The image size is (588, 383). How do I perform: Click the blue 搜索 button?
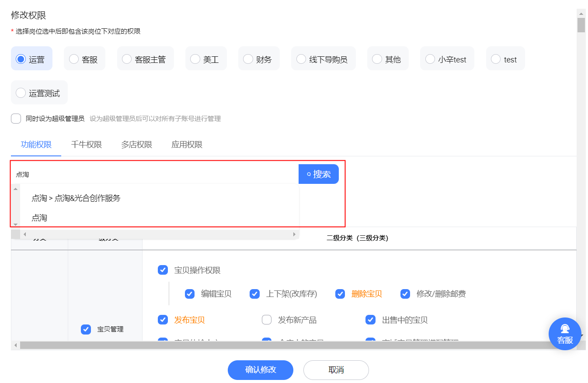[x=319, y=174]
